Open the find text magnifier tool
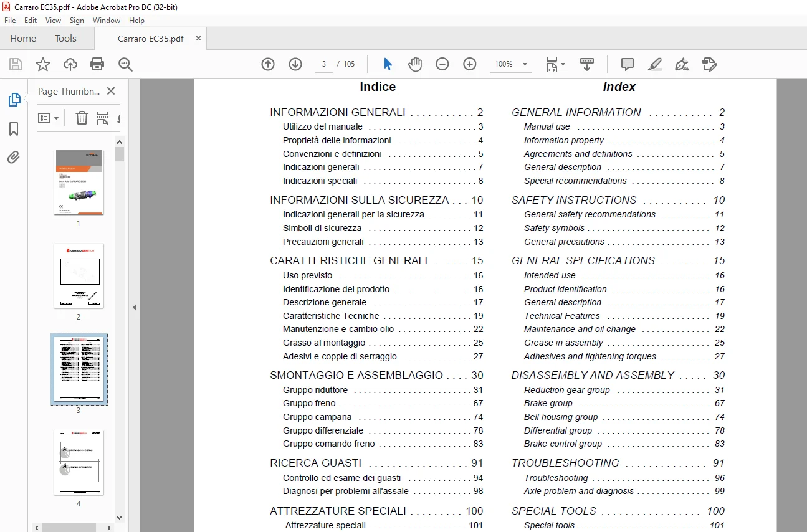The width and height of the screenshot is (807, 532). coord(125,64)
